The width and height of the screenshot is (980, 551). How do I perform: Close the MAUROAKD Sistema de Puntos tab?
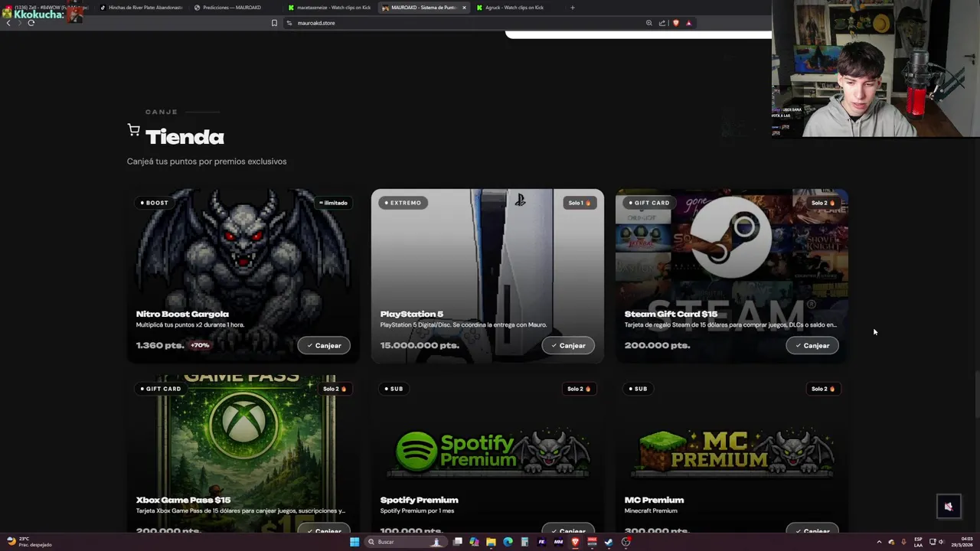tap(464, 8)
